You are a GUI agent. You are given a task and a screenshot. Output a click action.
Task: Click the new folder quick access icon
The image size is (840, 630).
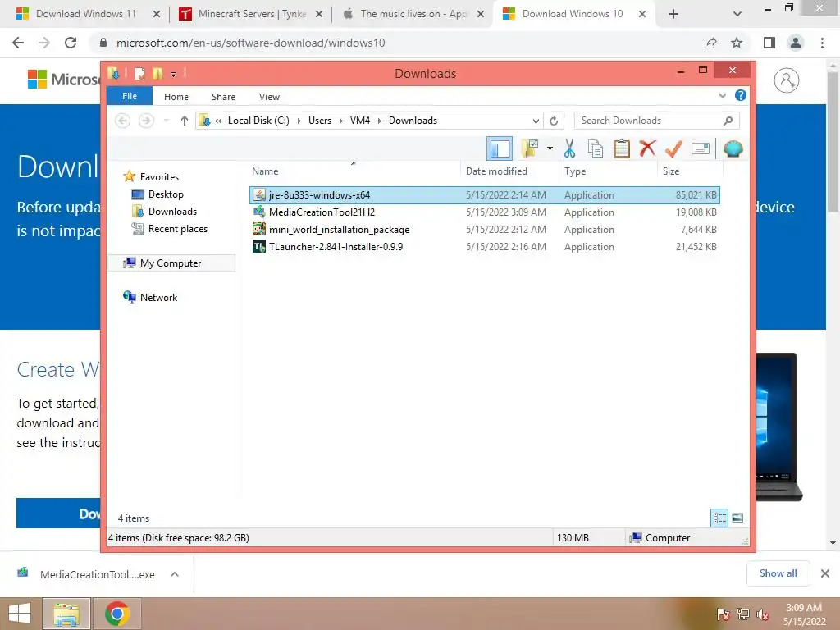point(157,73)
